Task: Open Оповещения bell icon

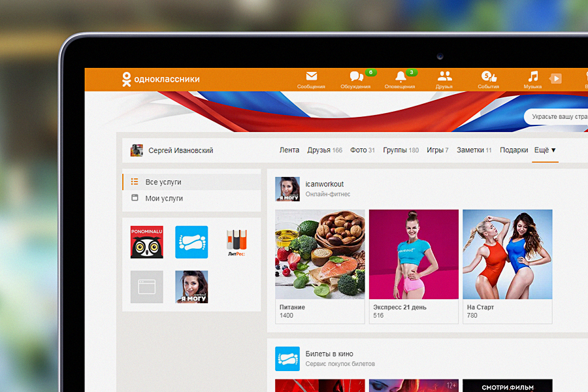Action: coord(400,76)
